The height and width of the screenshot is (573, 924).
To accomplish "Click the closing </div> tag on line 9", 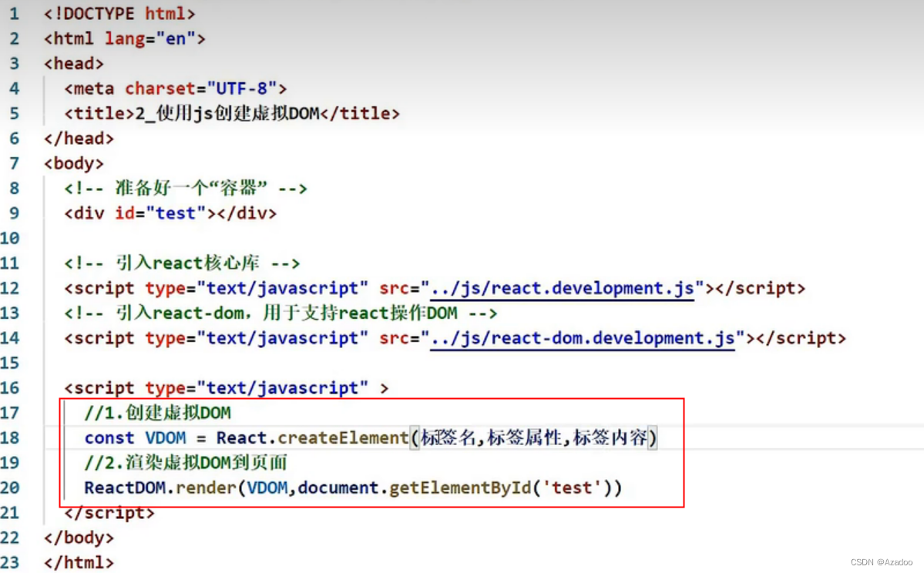I will pos(247,213).
